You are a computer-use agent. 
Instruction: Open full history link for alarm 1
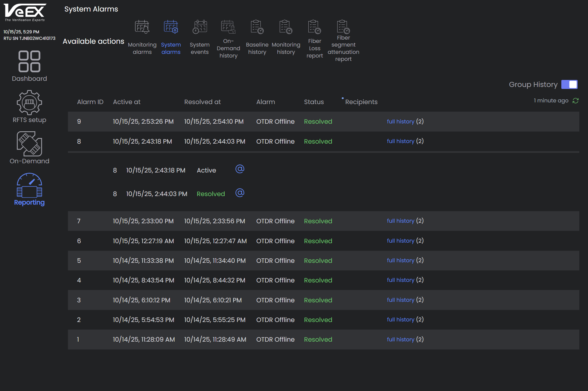coord(400,340)
